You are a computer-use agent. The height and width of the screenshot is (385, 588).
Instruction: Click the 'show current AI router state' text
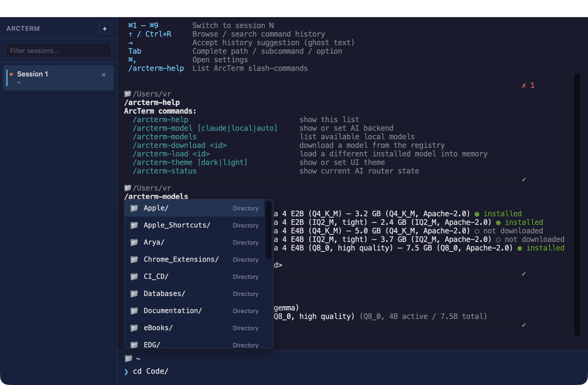coord(359,171)
